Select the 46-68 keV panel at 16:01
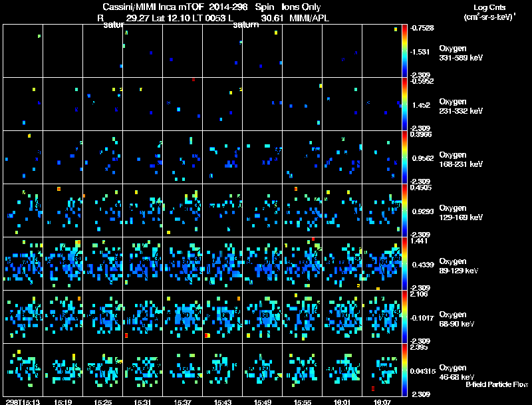The image size is (532, 405). click(342, 370)
